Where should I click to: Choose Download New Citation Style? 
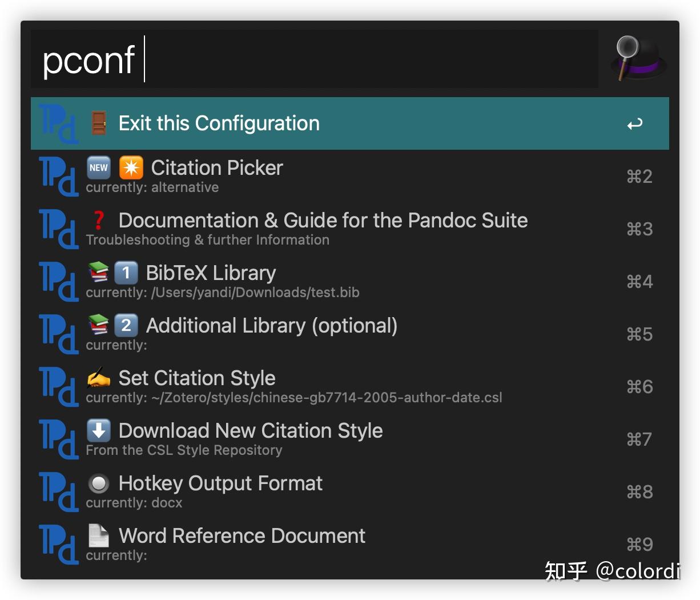point(251,431)
